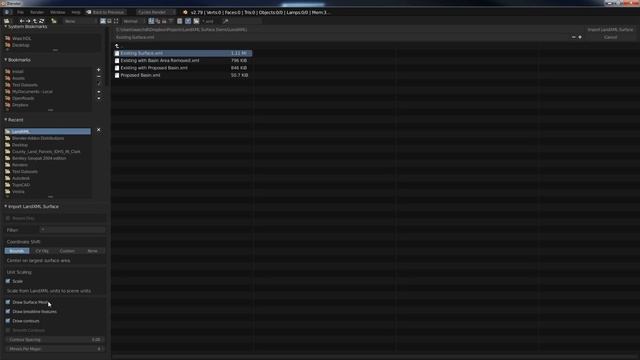Toggle file filtering icon
The image size is (640, 360).
[x=188, y=21]
